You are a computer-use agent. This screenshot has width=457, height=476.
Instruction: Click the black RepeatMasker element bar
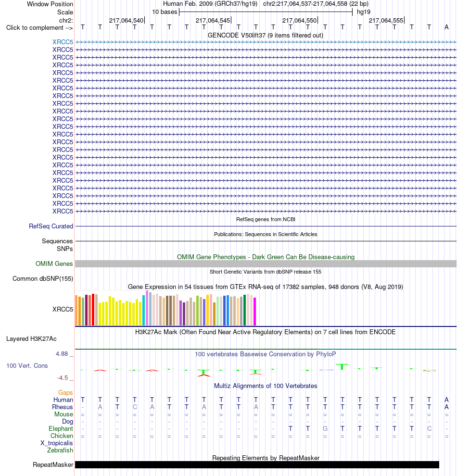[257, 465]
